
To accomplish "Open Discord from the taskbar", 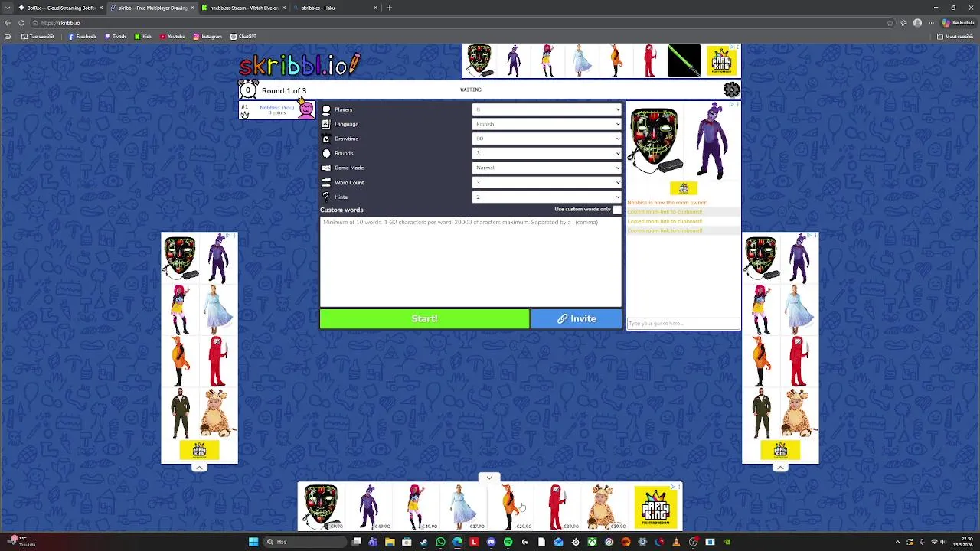I will tap(491, 542).
